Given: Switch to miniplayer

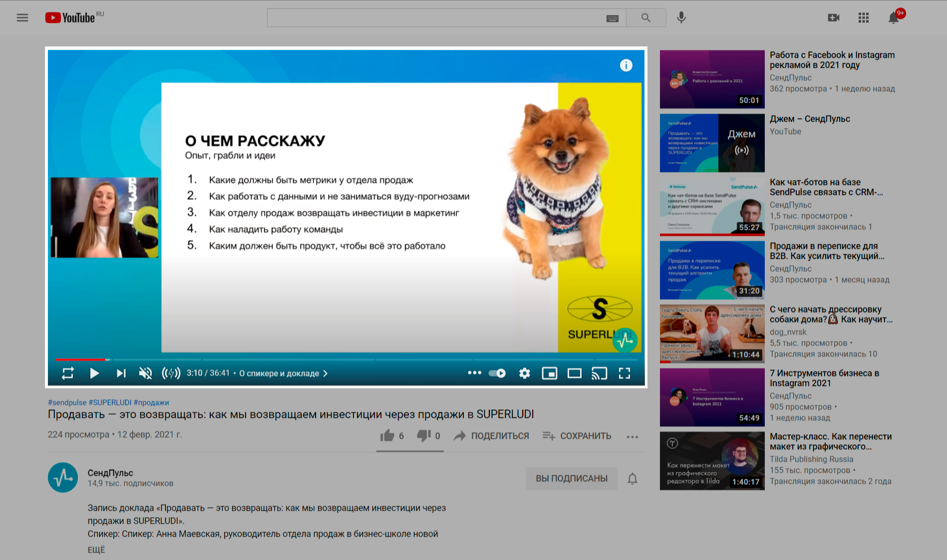Looking at the screenshot, I should (x=550, y=373).
